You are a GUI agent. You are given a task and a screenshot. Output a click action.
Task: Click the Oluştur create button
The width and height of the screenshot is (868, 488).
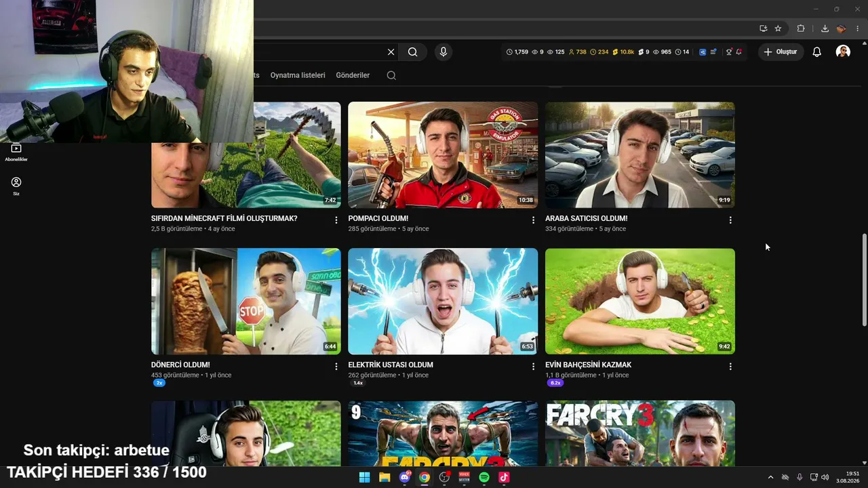781,52
